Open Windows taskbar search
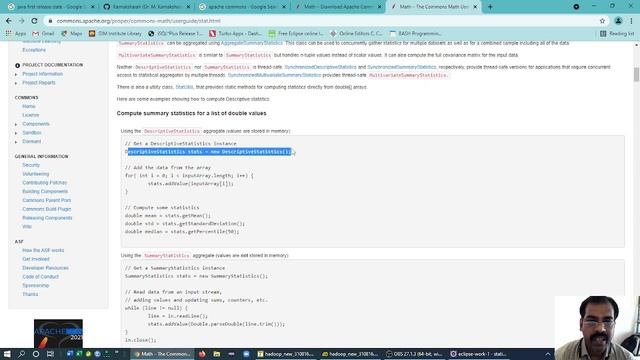Viewport: 640px width, 360px height. 22,354
